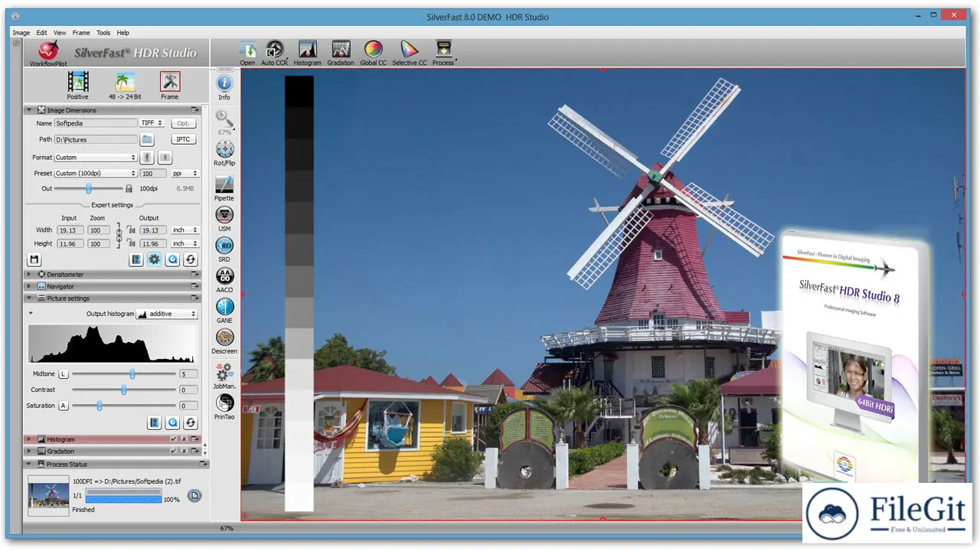Open the ppi unit dropdown
Screen dimensions: 980x551
tap(185, 174)
